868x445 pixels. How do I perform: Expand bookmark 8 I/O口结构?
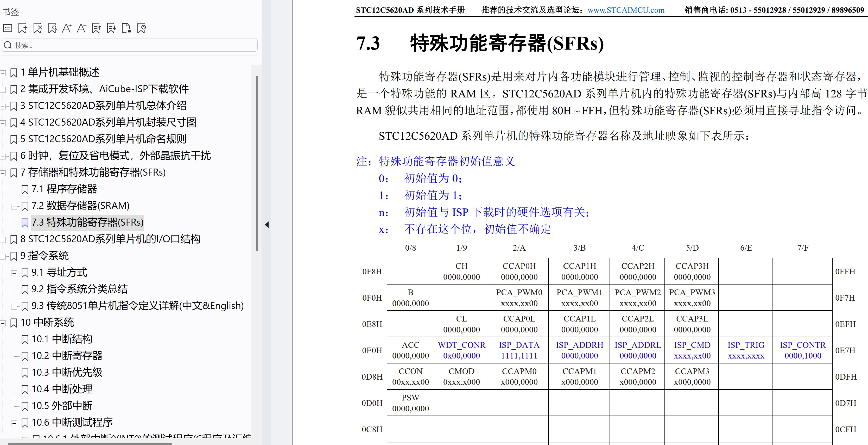(x=3, y=240)
